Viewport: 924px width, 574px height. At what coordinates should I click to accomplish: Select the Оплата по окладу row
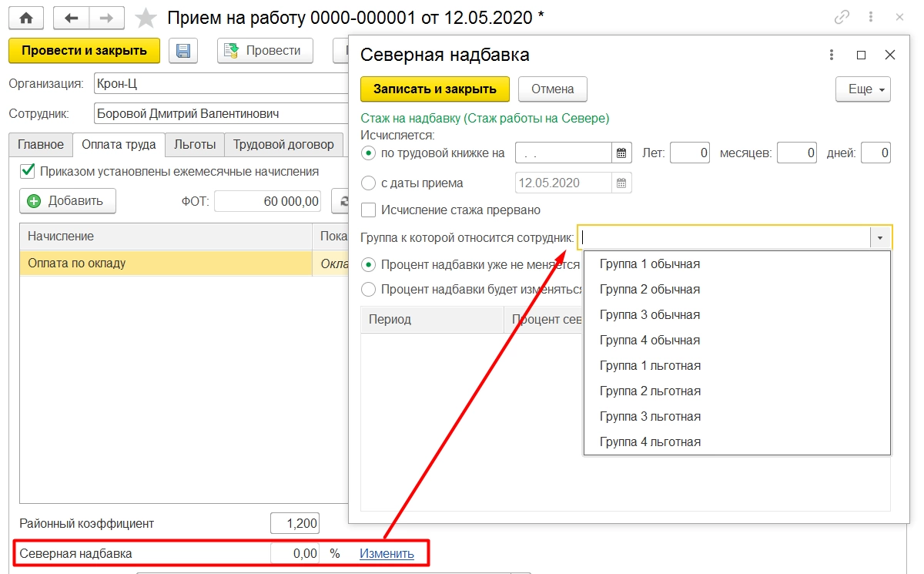[184, 263]
